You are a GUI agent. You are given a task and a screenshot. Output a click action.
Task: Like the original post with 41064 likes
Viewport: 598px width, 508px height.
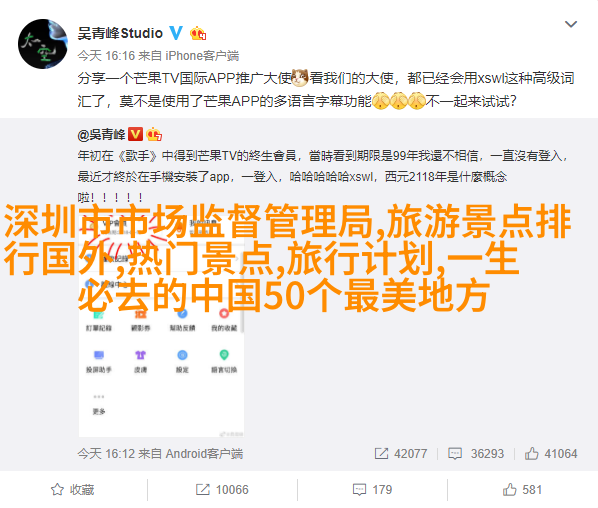point(551,453)
